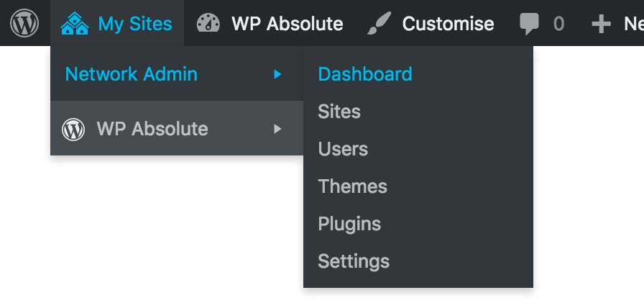Open Plugins in the Network Admin submenu

(349, 224)
